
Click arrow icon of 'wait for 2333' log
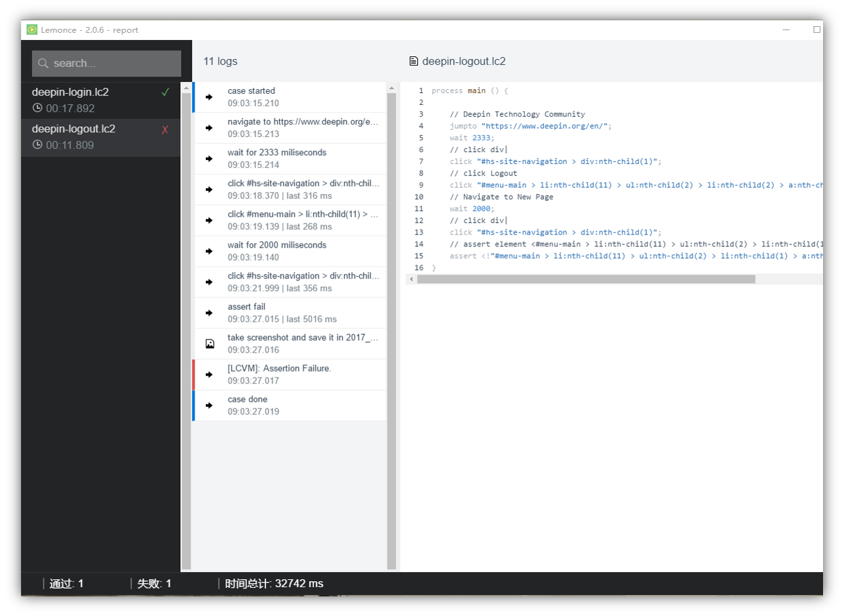click(210, 159)
